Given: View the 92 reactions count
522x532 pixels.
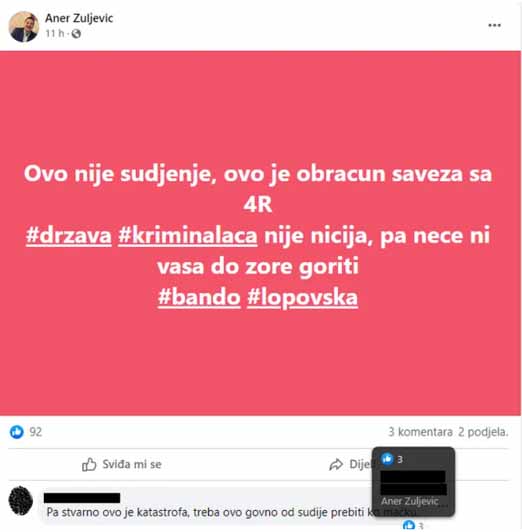Looking at the screenshot, I should coord(36,432).
